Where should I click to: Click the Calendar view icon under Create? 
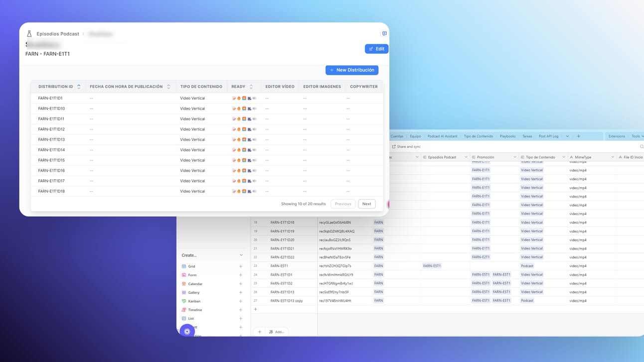(184, 284)
